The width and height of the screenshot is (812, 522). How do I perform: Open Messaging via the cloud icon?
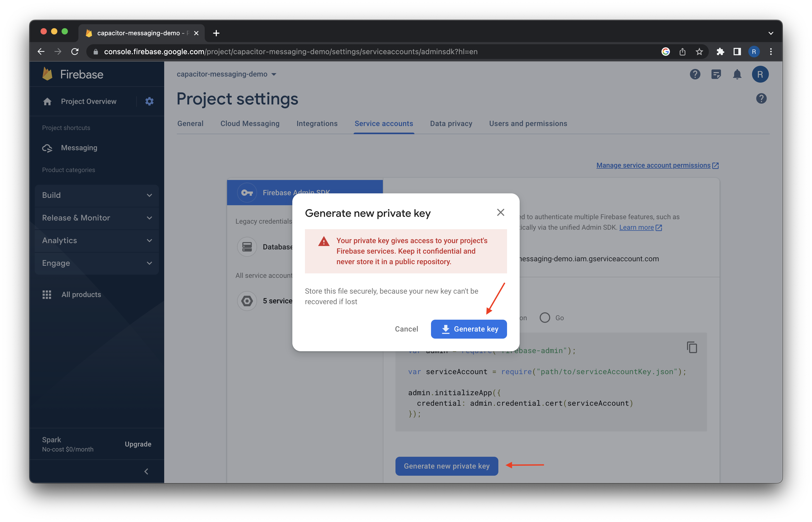[x=47, y=148]
